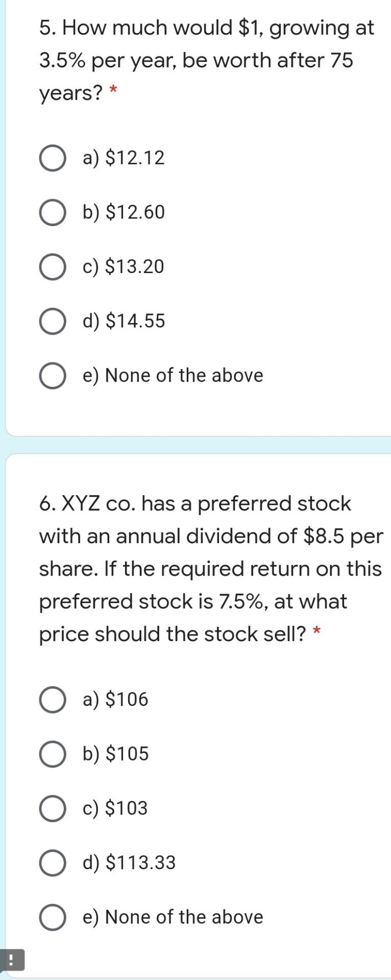Choose option b) $105 in question 6

[52, 754]
